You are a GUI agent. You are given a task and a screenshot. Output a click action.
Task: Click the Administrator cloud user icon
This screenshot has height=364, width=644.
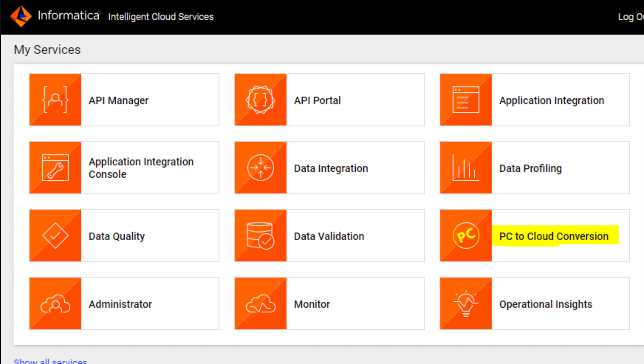point(55,303)
